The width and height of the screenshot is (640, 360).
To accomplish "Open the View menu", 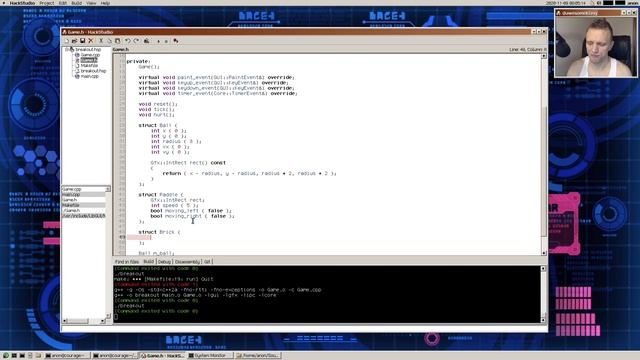I will [x=91, y=3].
